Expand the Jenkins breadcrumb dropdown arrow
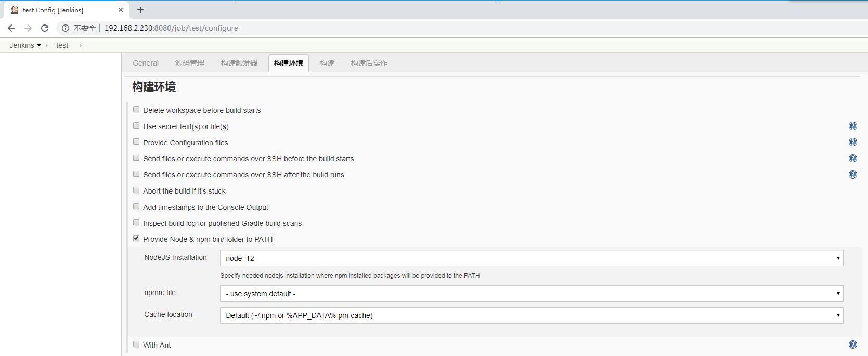 pyautogui.click(x=38, y=45)
